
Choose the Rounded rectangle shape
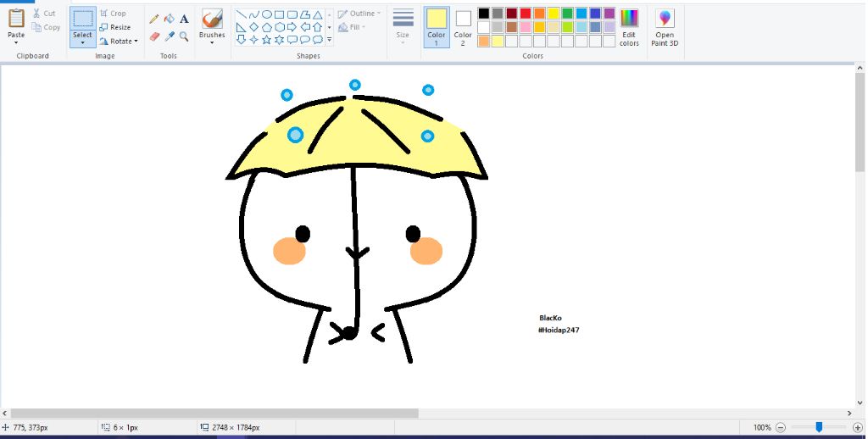(292, 14)
